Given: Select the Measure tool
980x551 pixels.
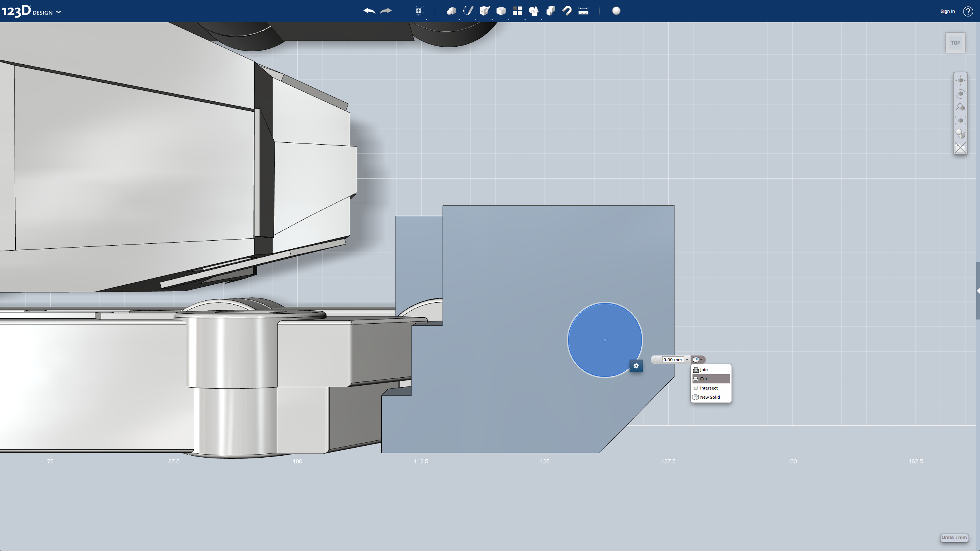Looking at the screenshot, I should tap(583, 11).
